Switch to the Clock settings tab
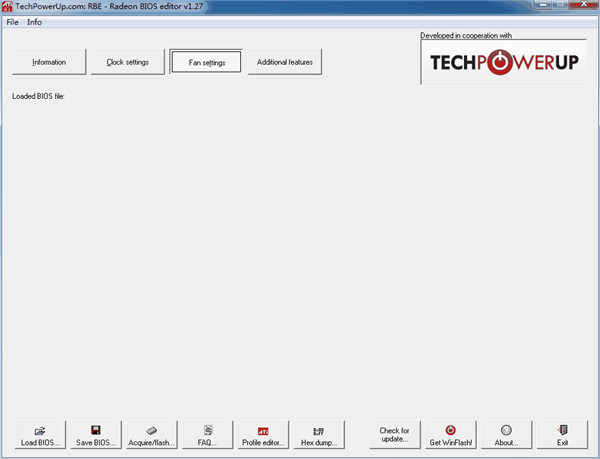 127,62
